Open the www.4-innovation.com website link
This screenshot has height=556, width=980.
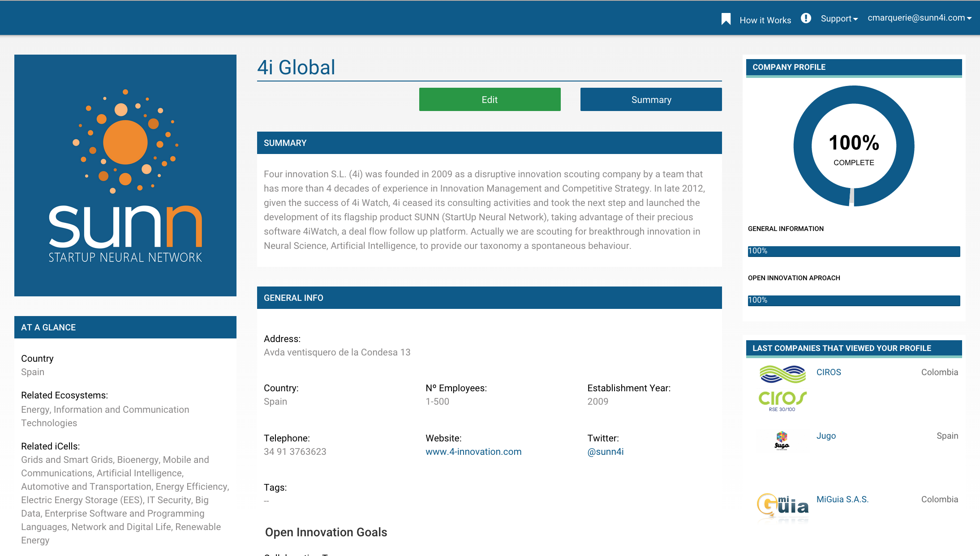[x=473, y=452]
